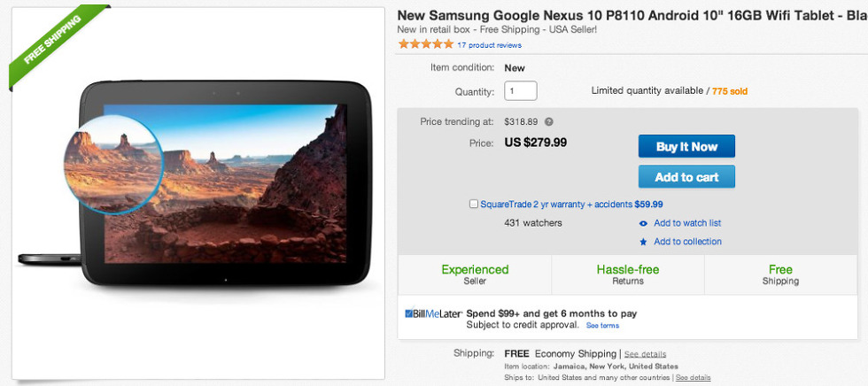The height and width of the screenshot is (386, 868).
Task: Click the price trending question mark icon
Action: click(549, 122)
